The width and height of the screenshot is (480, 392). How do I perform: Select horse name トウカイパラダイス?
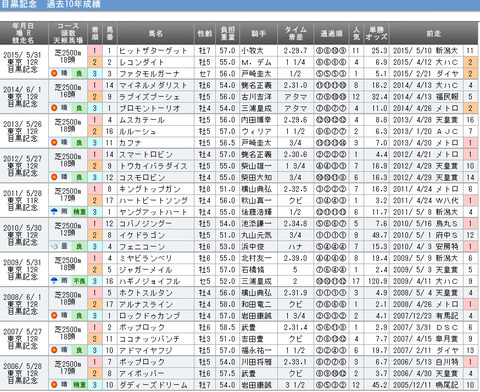[153, 166]
